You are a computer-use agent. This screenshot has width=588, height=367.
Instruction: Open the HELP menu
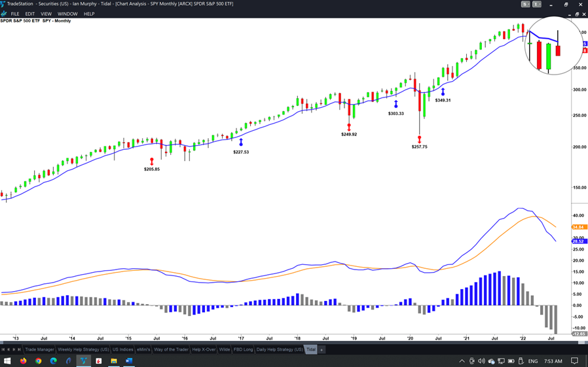89,14
